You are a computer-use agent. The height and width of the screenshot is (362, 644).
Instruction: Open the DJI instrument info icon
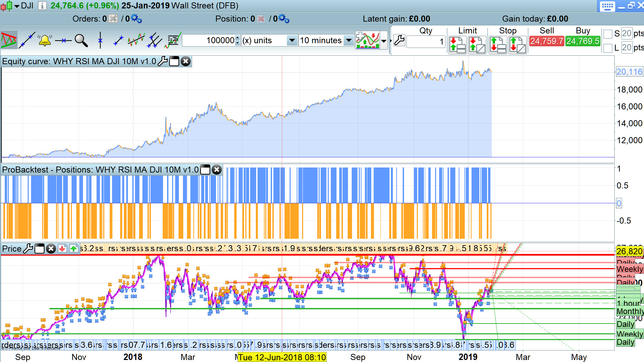(42, 5)
